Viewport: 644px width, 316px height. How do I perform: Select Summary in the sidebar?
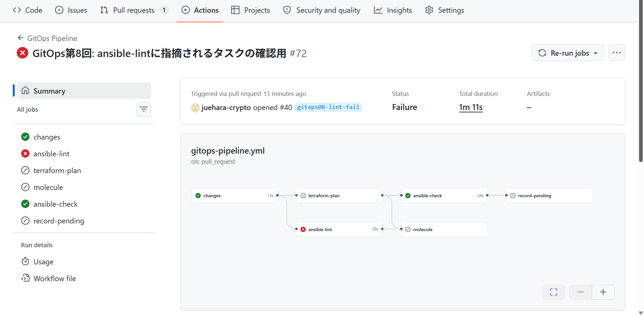(x=84, y=91)
